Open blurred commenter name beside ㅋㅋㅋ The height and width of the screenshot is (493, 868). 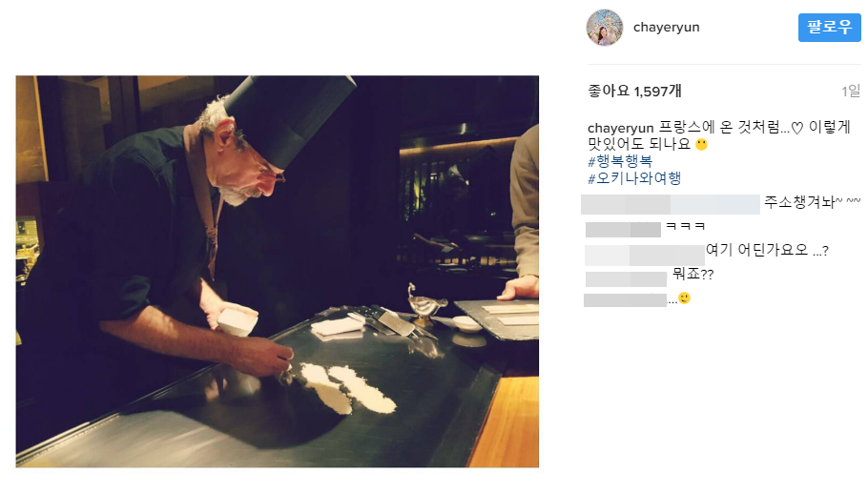coord(623,229)
